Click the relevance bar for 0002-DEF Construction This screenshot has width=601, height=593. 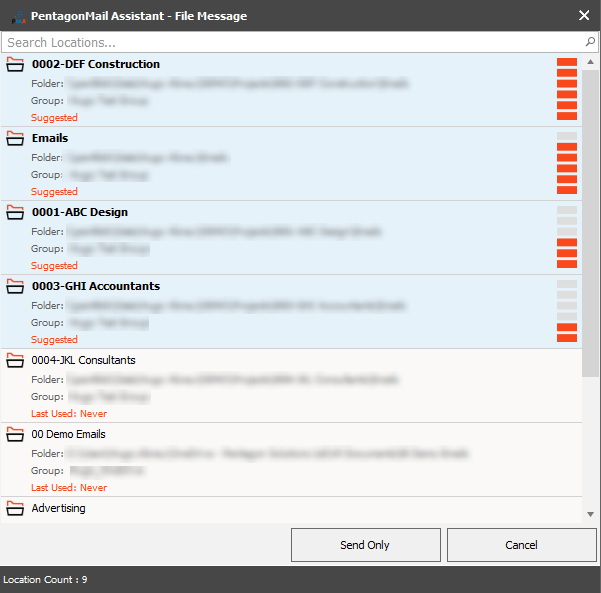(566, 89)
